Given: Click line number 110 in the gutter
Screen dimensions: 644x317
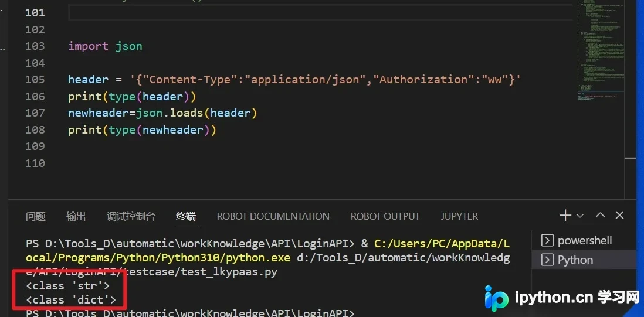Looking at the screenshot, I should point(35,163).
